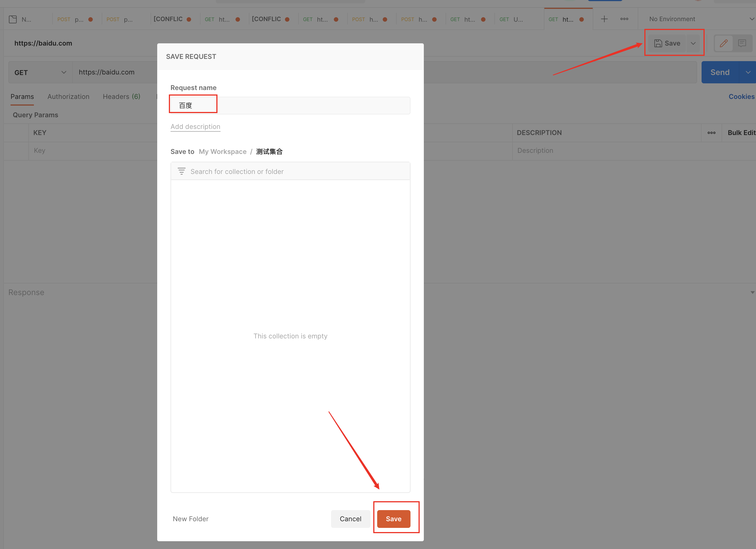Click New Folder in dialog
The height and width of the screenshot is (549, 756).
tap(191, 519)
